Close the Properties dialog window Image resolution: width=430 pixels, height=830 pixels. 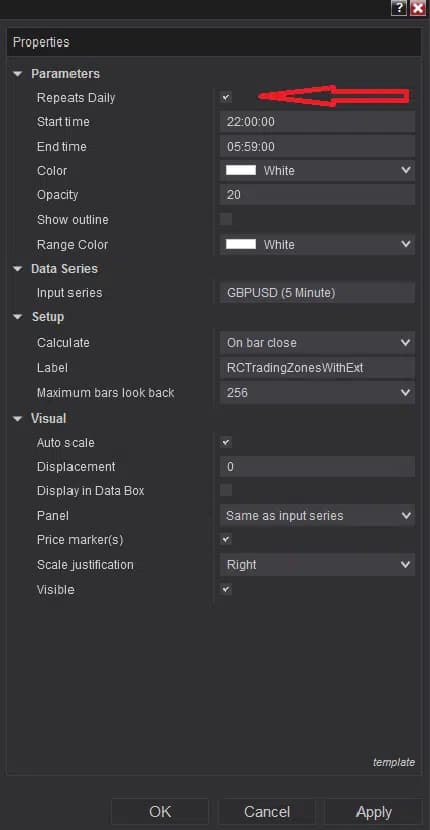(418, 8)
